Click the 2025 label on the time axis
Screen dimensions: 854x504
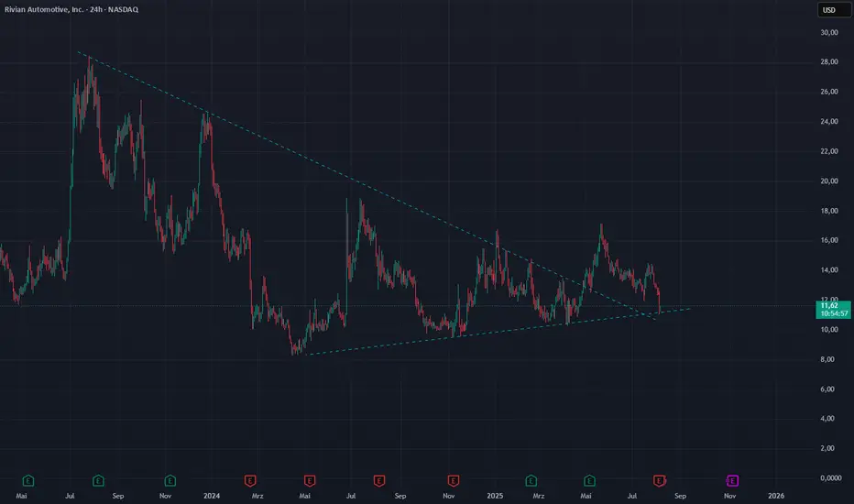[x=495, y=496]
